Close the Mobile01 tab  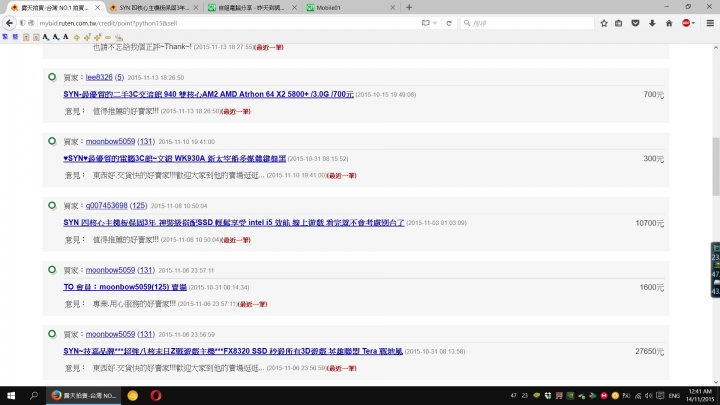tap(393, 7)
